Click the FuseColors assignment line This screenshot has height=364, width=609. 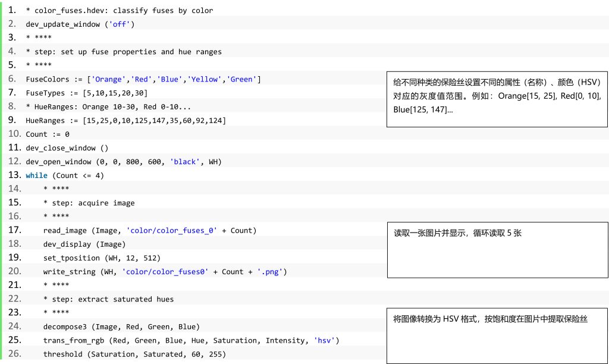pyautogui.click(x=143, y=79)
